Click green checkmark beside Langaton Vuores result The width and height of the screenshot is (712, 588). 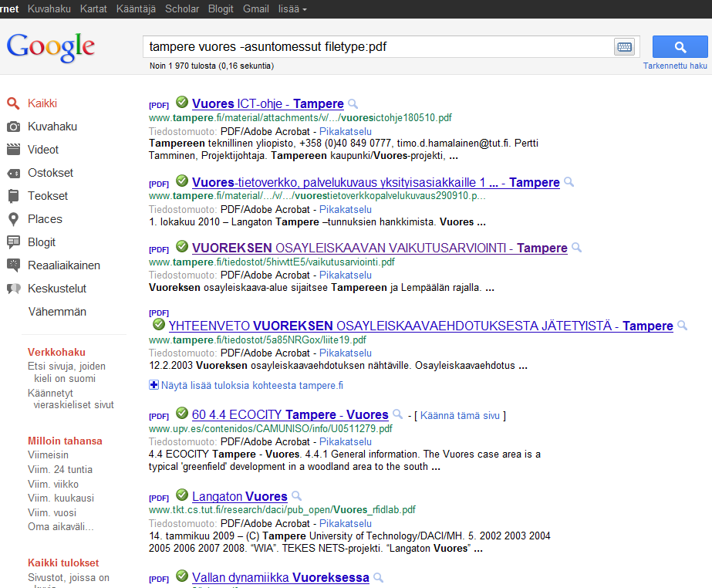[x=181, y=495]
